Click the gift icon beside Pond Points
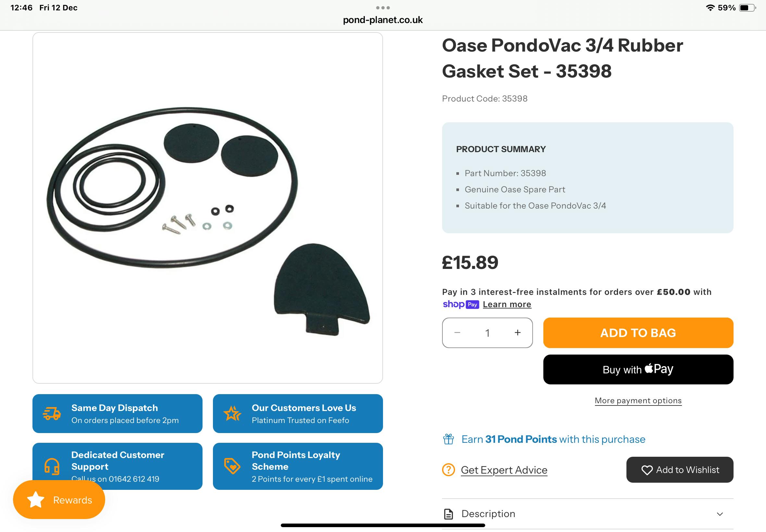Viewport: 766px width, 532px height. point(449,439)
